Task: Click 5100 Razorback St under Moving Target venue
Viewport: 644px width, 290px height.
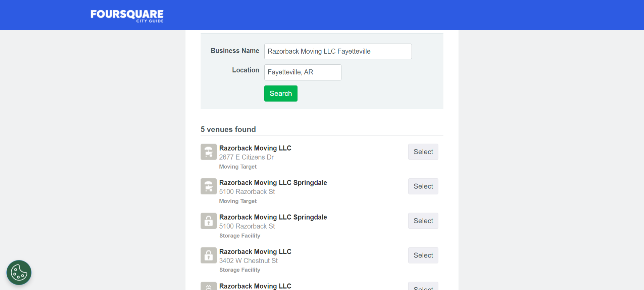Action: tap(247, 192)
